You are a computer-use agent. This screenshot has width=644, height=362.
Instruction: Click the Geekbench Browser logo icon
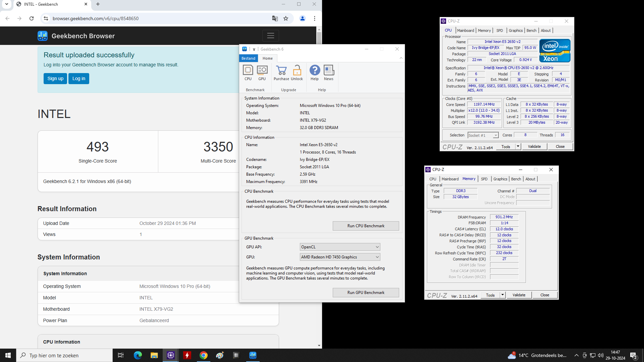pos(43,36)
